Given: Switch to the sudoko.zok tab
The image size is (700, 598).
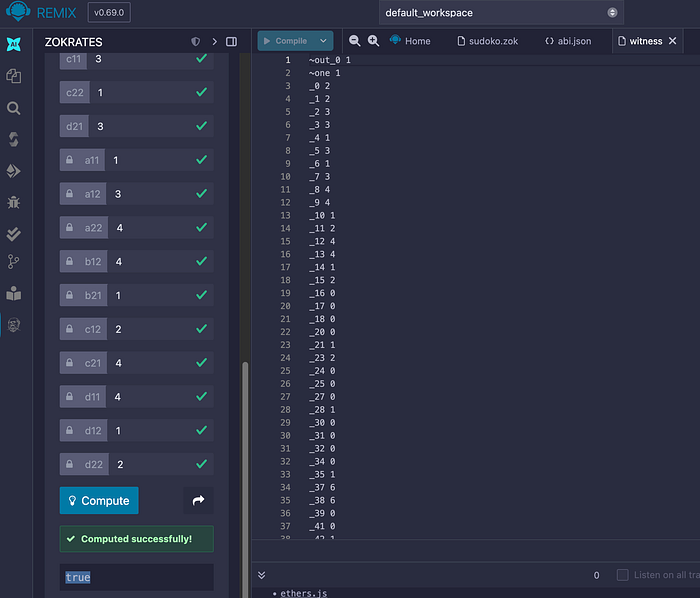Looking at the screenshot, I should [x=488, y=41].
